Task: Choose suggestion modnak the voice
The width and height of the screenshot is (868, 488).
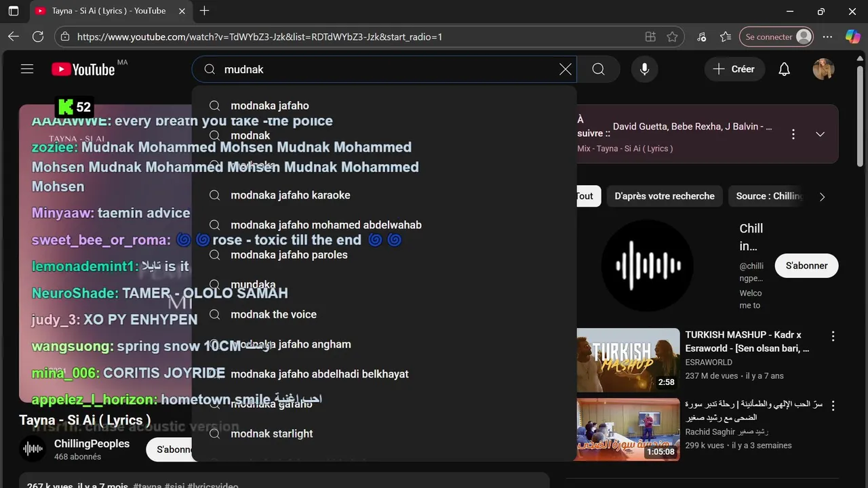Action: pyautogui.click(x=384, y=314)
